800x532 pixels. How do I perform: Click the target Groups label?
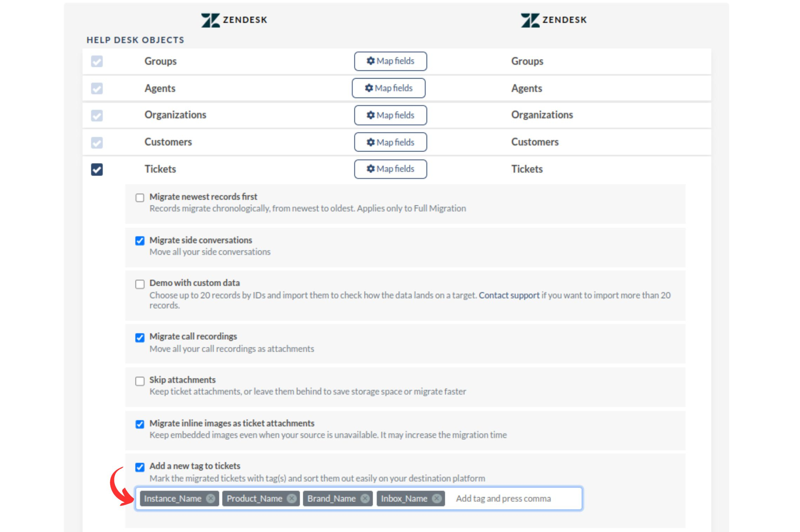click(527, 61)
